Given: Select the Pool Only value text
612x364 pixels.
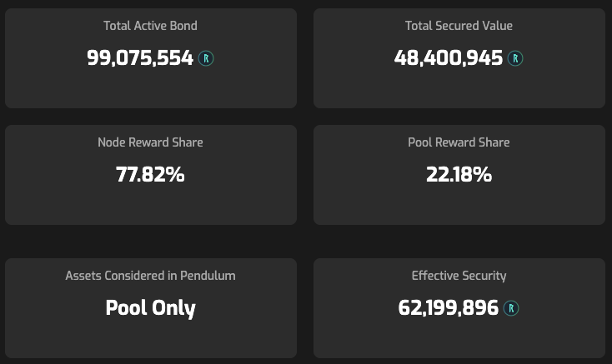Looking at the screenshot, I should click(x=150, y=308).
